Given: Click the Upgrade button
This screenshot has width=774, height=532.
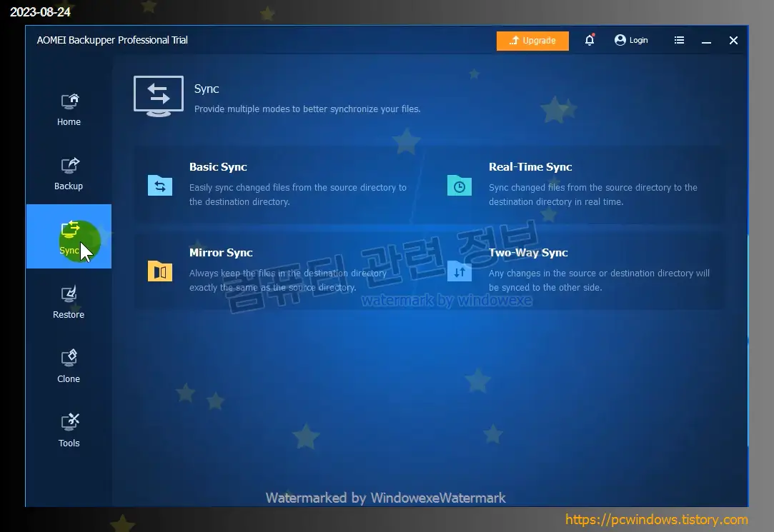Looking at the screenshot, I should pyautogui.click(x=532, y=41).
